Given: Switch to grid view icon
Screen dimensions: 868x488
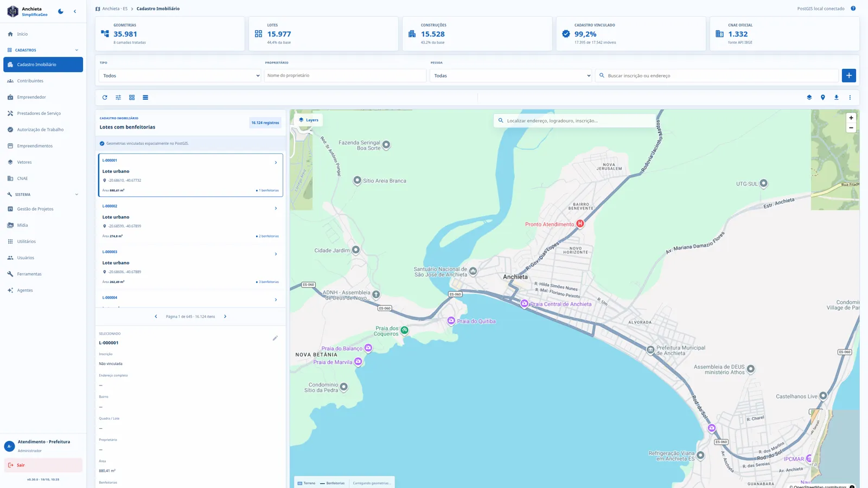Looking at the screenshot, I should [x=132, y=98].
